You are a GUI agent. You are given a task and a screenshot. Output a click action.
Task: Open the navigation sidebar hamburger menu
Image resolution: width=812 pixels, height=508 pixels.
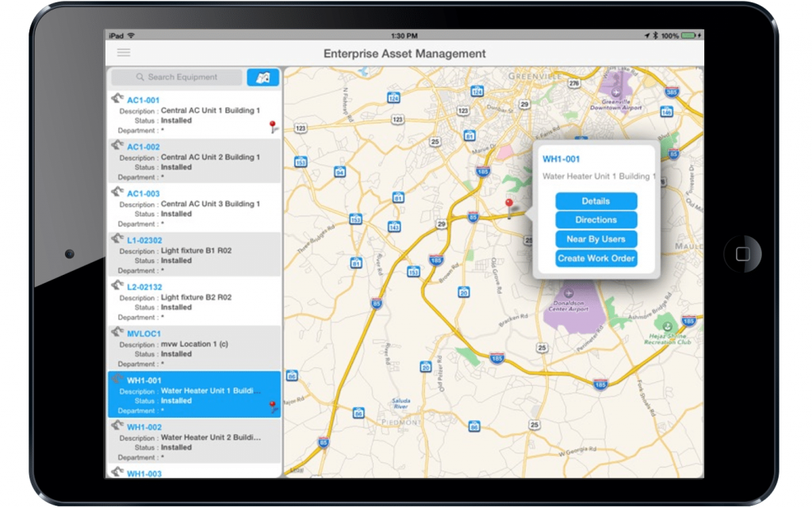click(x=124, y=52)
